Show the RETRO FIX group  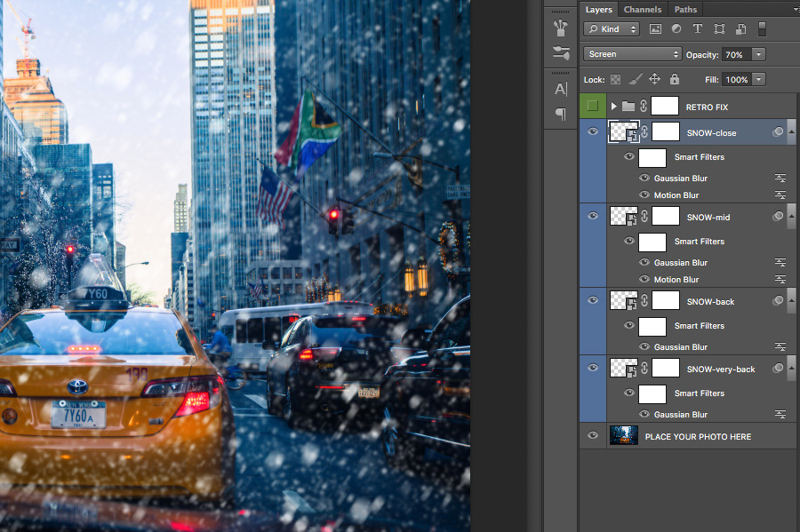tap(593, 107)
